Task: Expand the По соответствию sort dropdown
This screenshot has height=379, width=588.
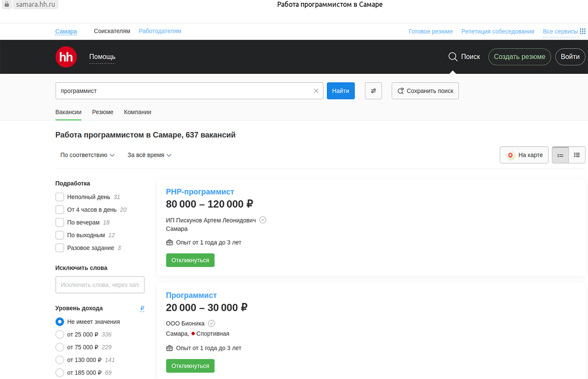Action: pos(87,155)
